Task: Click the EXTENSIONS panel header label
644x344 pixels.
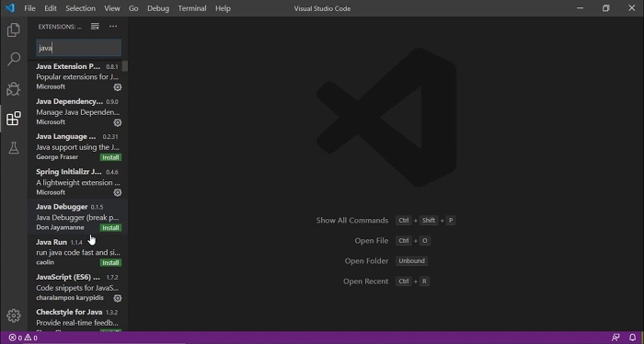Action: click(60, 27)
